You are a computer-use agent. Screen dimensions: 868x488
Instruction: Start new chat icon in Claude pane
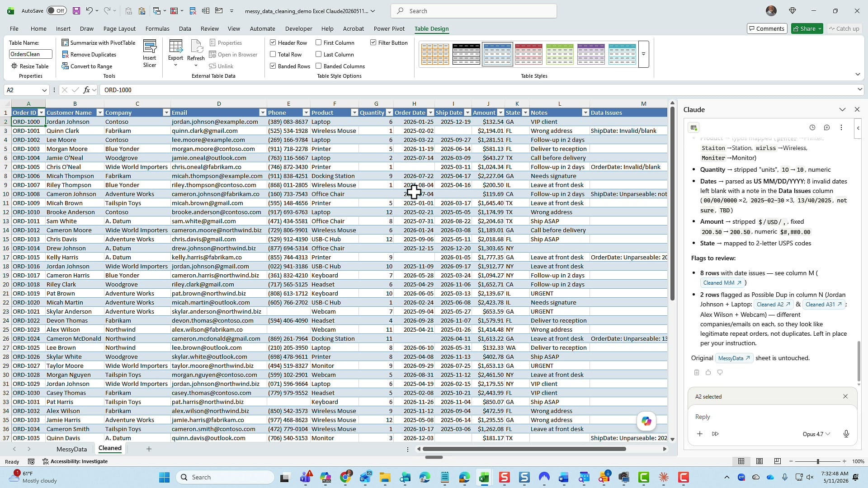(826, 127)
